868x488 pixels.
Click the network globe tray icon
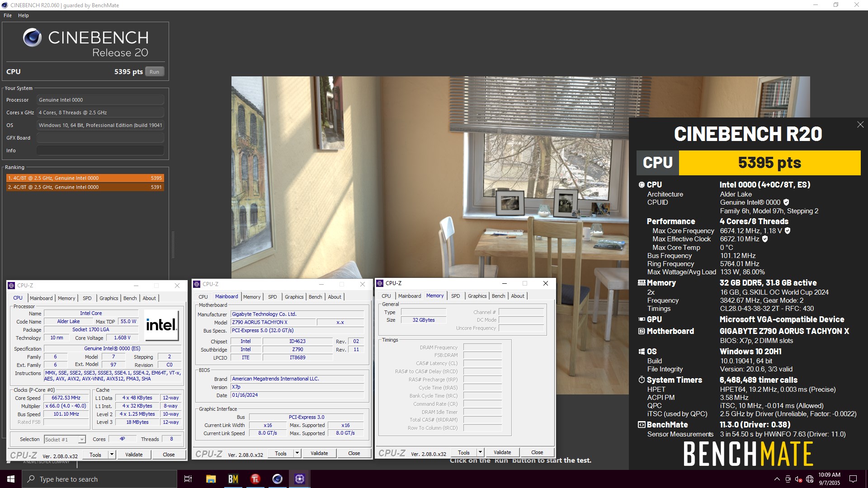click(810, 479)
